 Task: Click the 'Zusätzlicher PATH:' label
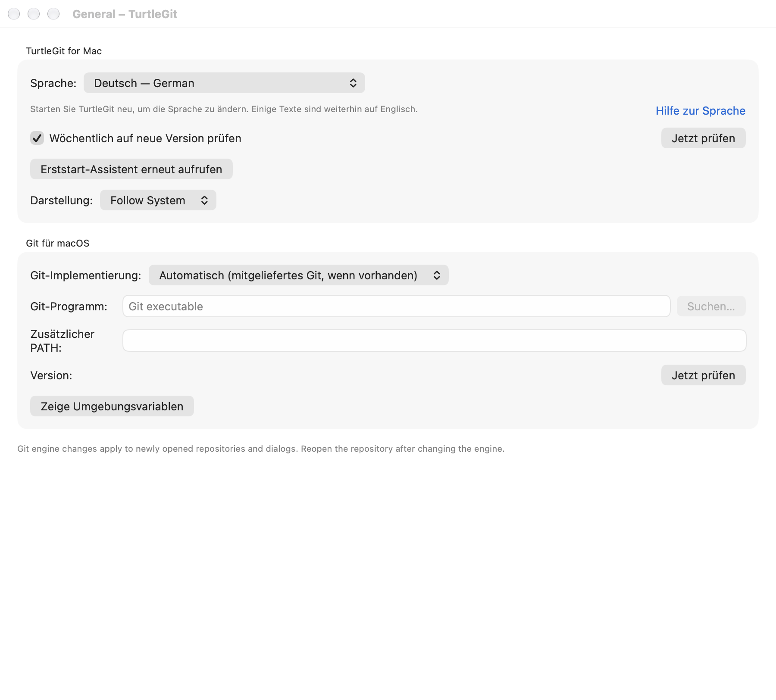63,341
